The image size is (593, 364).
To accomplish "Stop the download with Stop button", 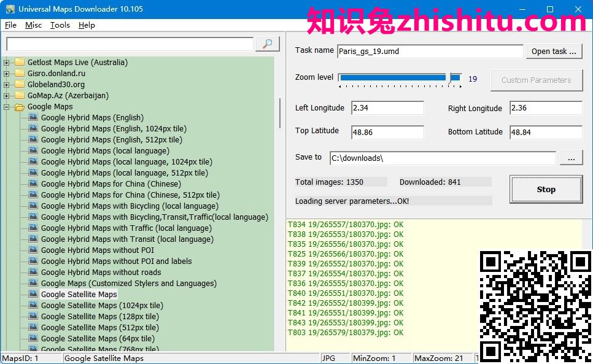I will 546,190.
